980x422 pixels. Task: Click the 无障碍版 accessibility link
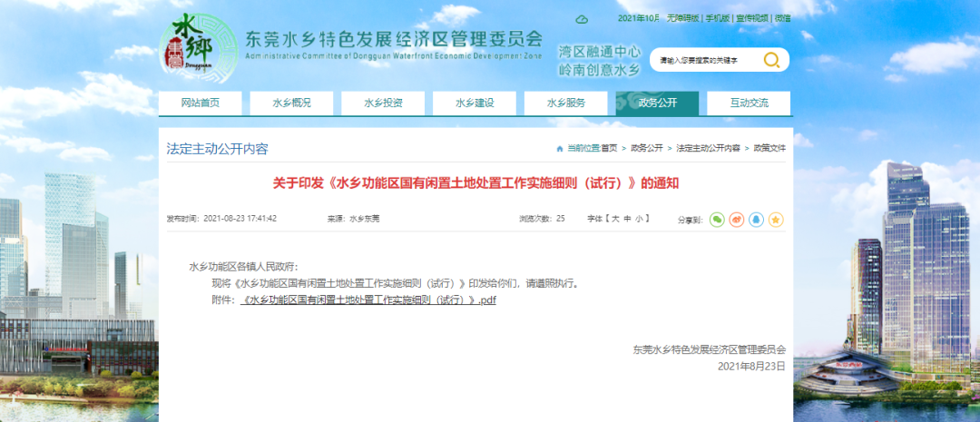(x=682, y=18)
